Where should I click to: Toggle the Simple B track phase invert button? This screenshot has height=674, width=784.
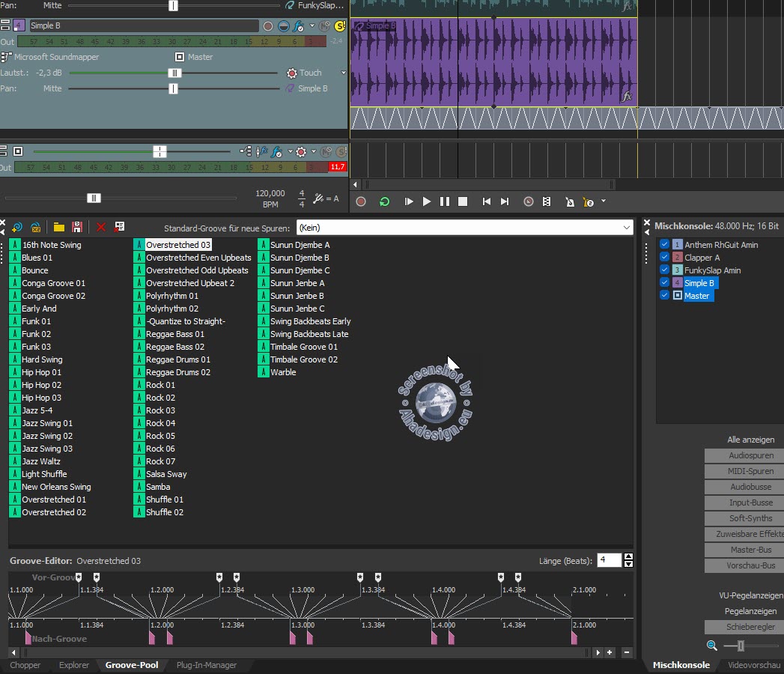(284, 26)
